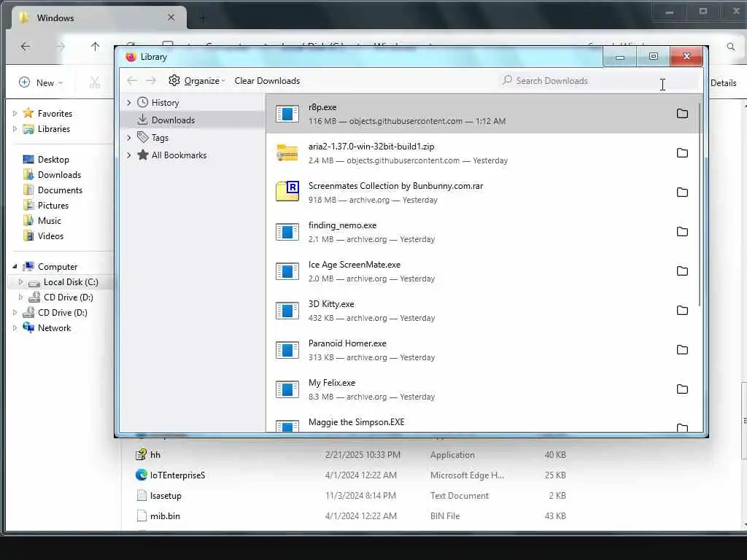Click the Search Downloads field
Screen dimensions: 747x560
pos(600,80)
